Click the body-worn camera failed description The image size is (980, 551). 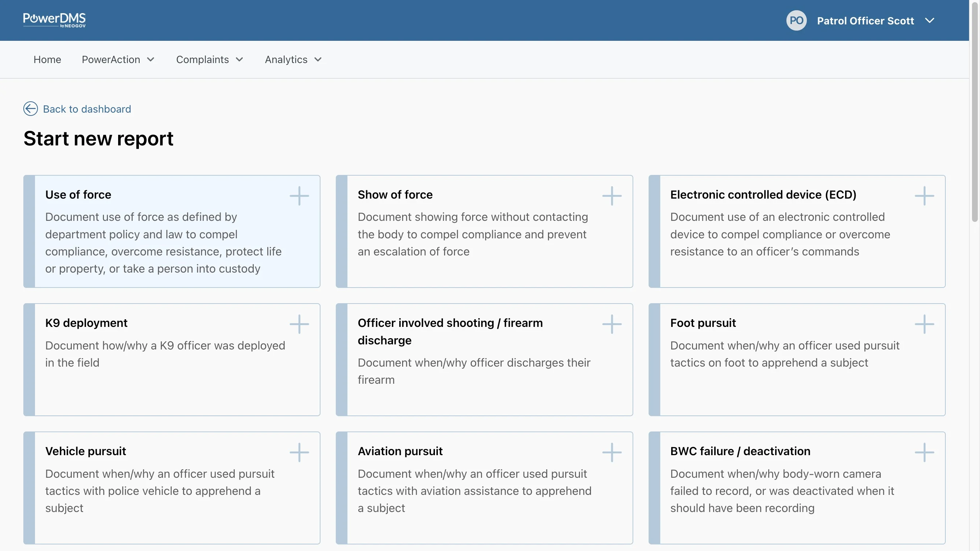click(x=782, y=491)
